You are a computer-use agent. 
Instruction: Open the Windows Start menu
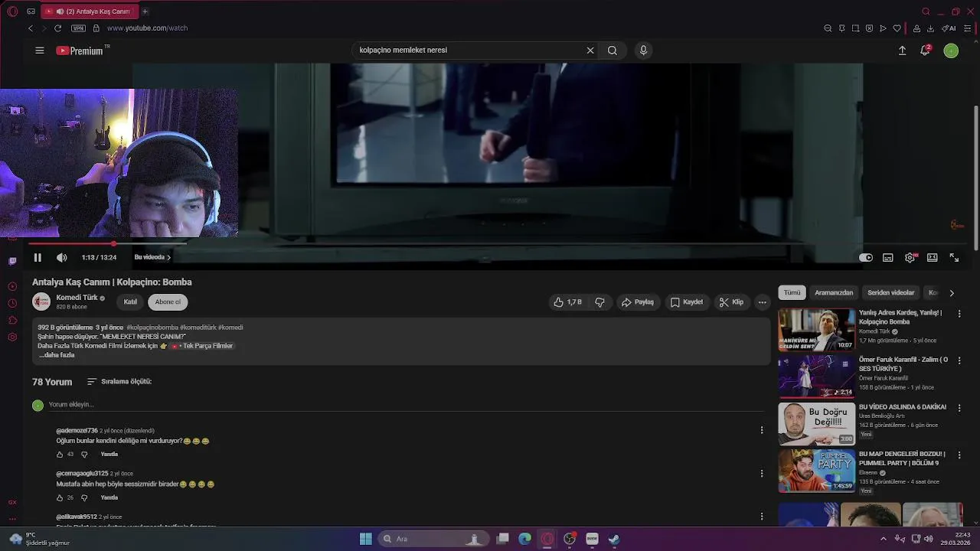click(366, 539)
